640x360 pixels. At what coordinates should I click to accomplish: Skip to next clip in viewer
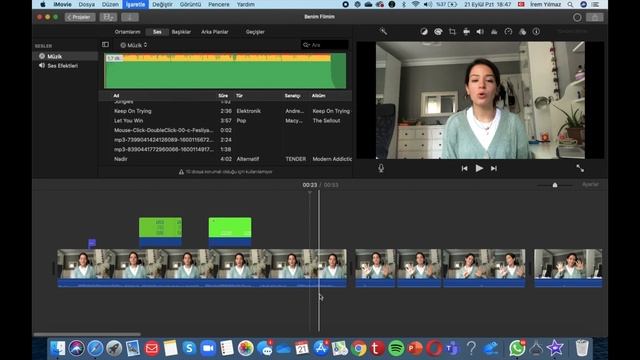coord(494,168)
